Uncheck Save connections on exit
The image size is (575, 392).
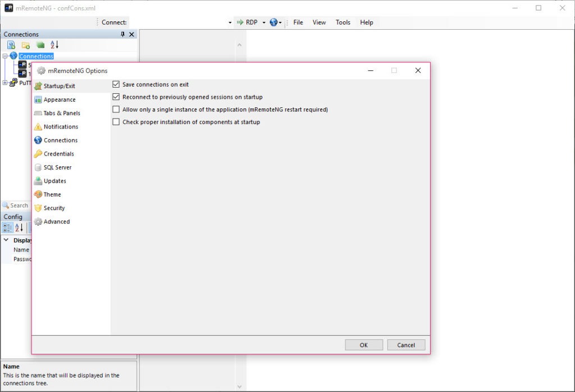pos(116,84)
